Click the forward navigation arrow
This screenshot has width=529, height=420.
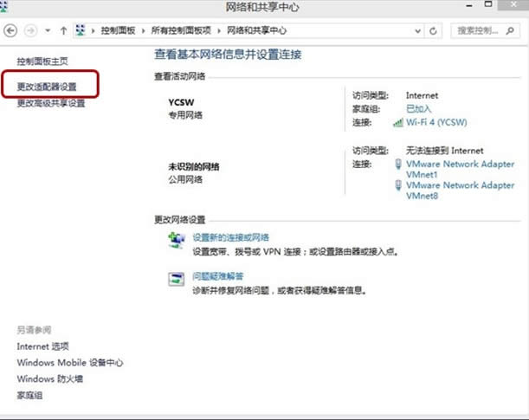pyautogui.click(x=29, y=30)
